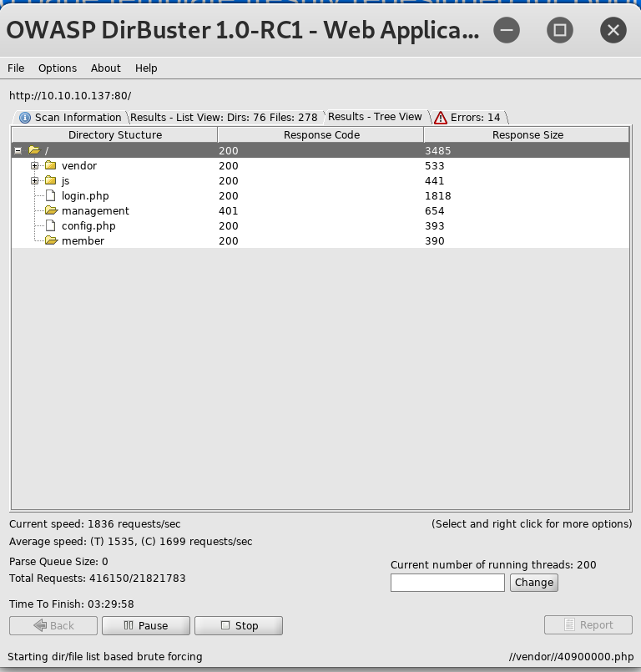The image size is (641, 672).
Task: Click the 393 response size for config.php
Action: click(x=435, y=226)
